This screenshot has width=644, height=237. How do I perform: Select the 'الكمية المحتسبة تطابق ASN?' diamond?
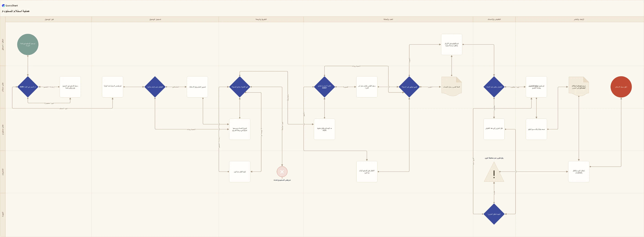(x=324, y=87)
